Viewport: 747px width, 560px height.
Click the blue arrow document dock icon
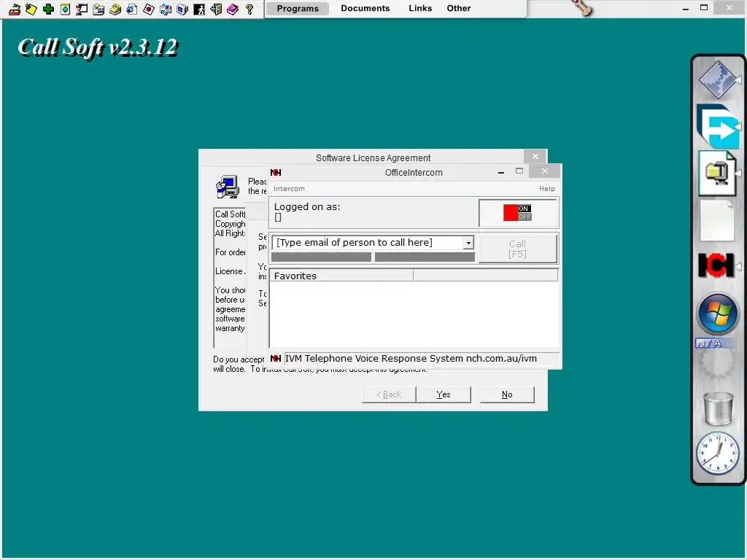pos(719,125)
